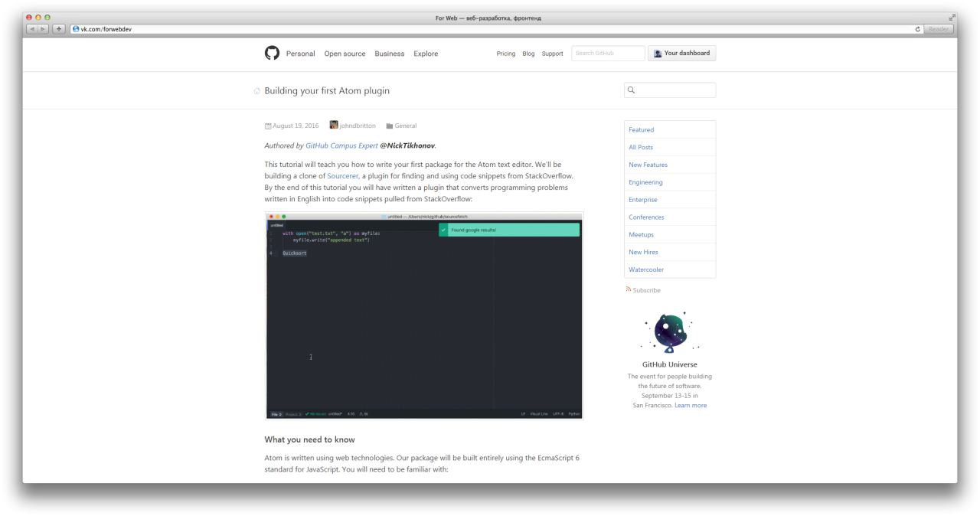The width and height of the screenshot is (980, 516).
Task: Click the General category link
Action: (406, 126)
